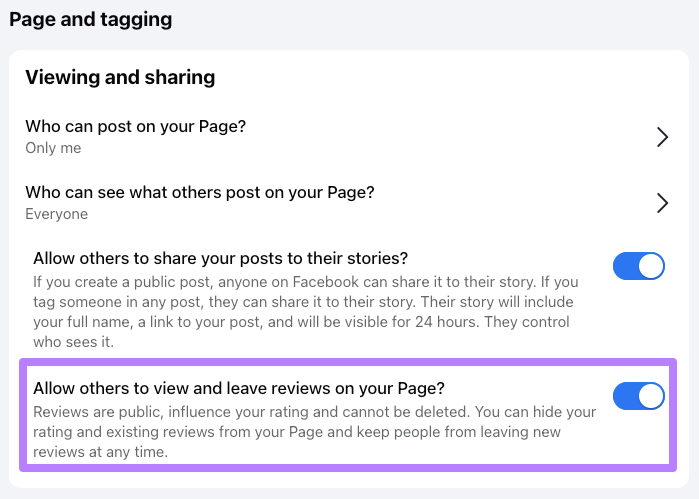Click "Allow others to share your posts" label
This screenshot has height=499, width=699.
(221, 259)
